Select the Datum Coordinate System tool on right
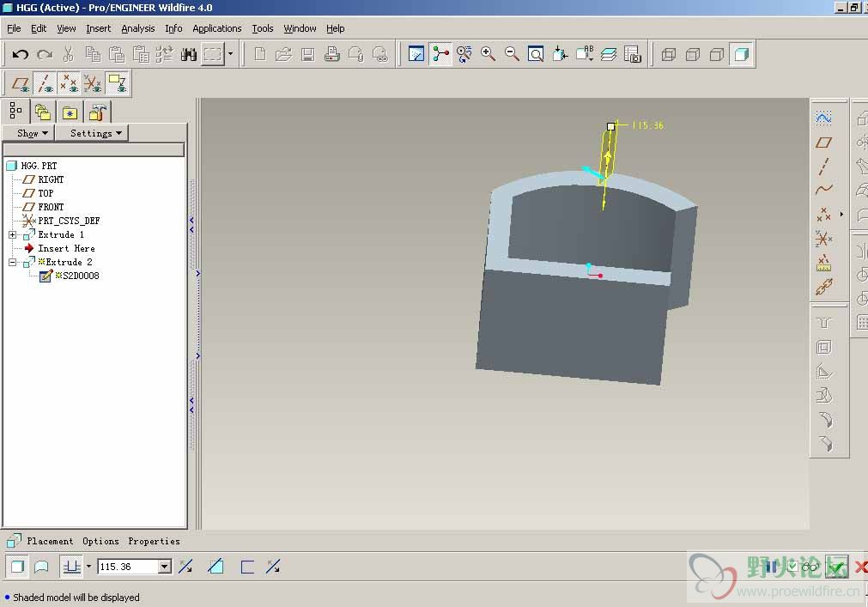Viewport: 868px width, 607px height. 823,239
